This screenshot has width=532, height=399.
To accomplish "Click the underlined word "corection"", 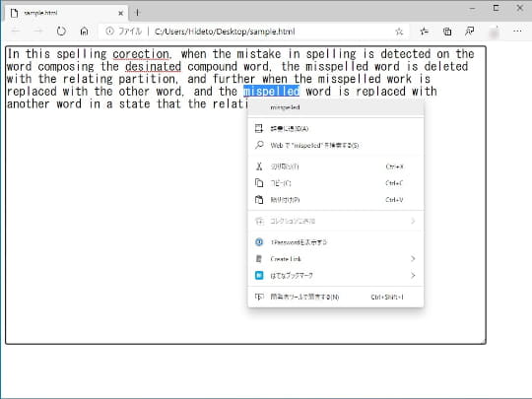I will coord(141,54).
